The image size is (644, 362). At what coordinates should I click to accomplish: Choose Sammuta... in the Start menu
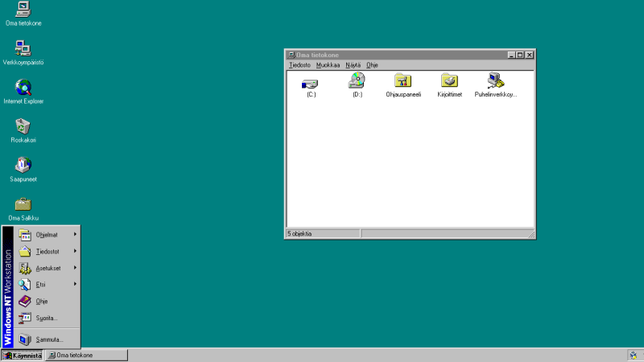point(47,339)
